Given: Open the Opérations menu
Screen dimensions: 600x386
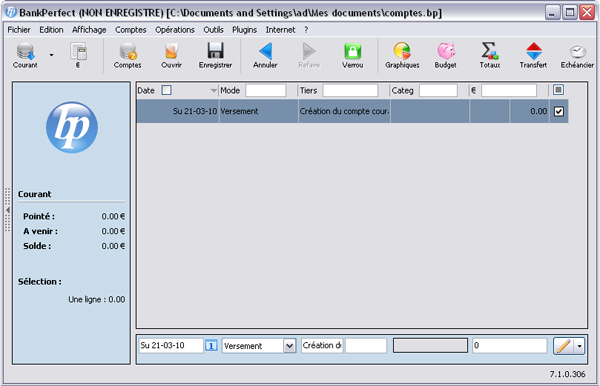Looking at the screenshot, I should (x=175, y=30).
